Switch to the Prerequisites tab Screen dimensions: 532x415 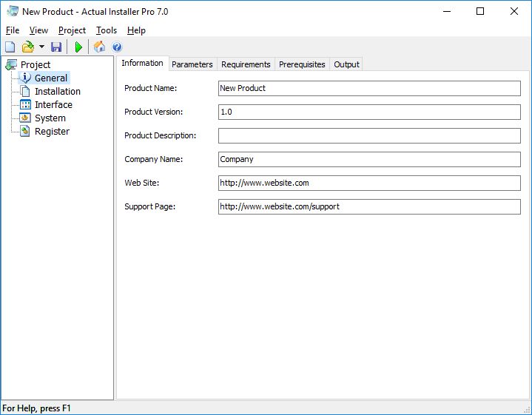click(x=302, y=64)
